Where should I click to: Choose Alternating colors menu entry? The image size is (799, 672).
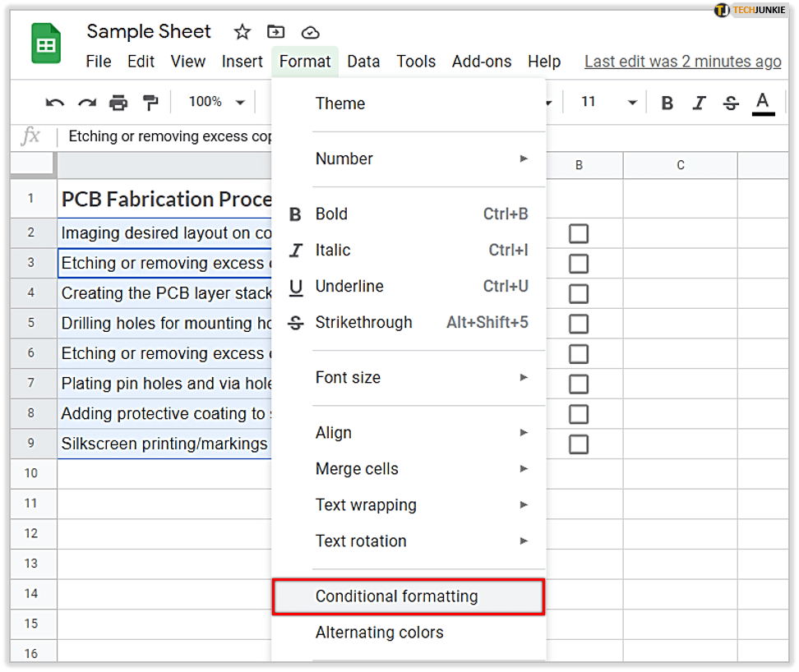(x=380, y=633)
